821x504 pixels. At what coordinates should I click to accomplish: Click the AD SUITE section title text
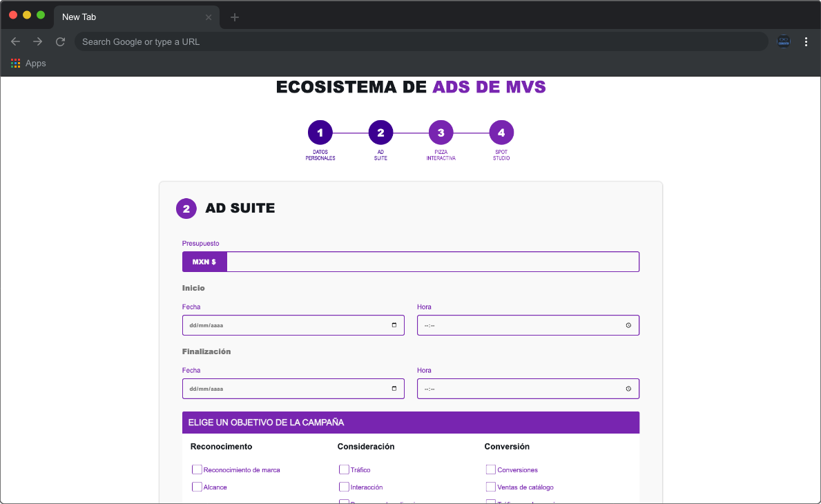(x=240, y=208)
